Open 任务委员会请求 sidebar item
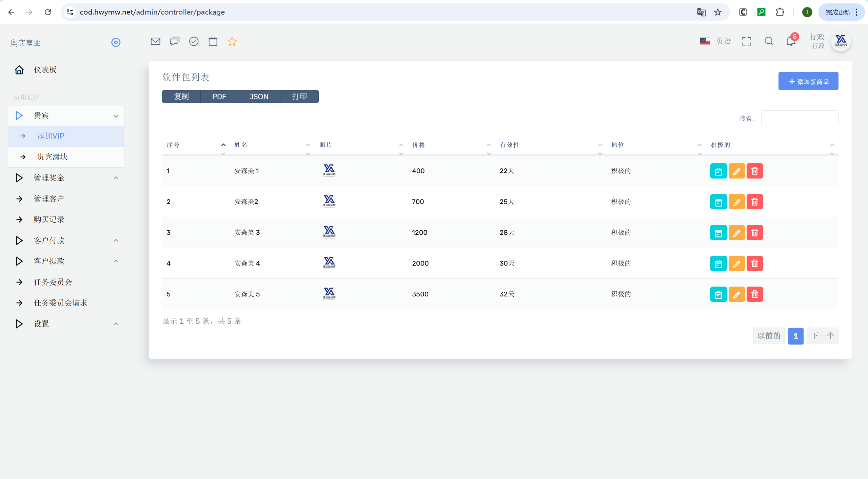The image size is (868, 479). 66,303
